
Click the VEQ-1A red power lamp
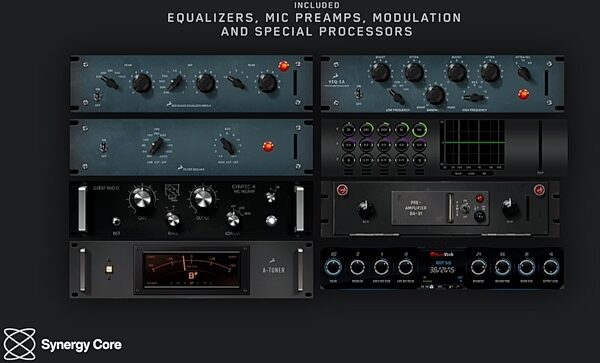[523, 94]
